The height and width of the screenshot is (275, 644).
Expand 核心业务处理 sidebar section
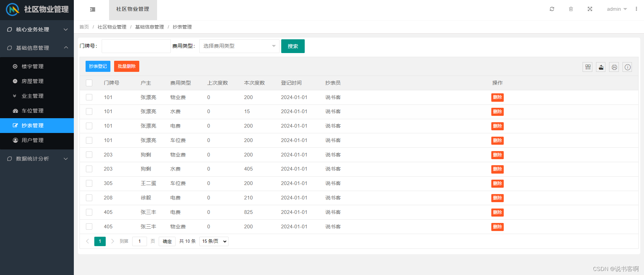37,30
